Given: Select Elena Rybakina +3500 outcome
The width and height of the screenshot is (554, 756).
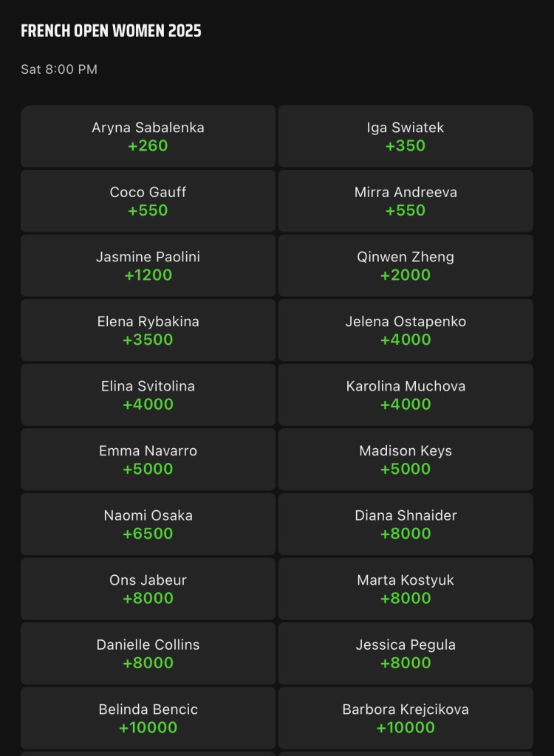Looking at the screenshot, I should tap(148, 330).
